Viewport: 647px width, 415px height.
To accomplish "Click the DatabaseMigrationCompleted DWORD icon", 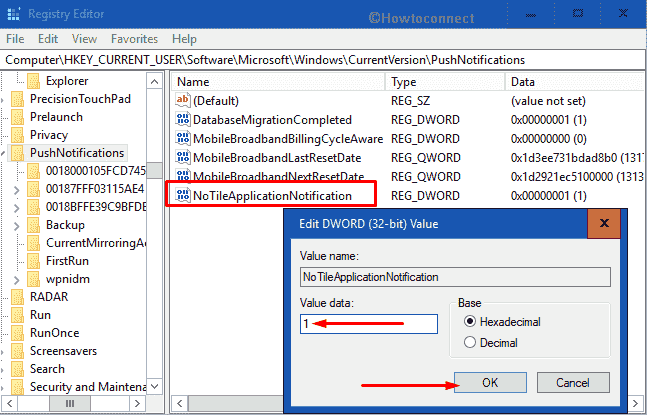I will point(182,119).
